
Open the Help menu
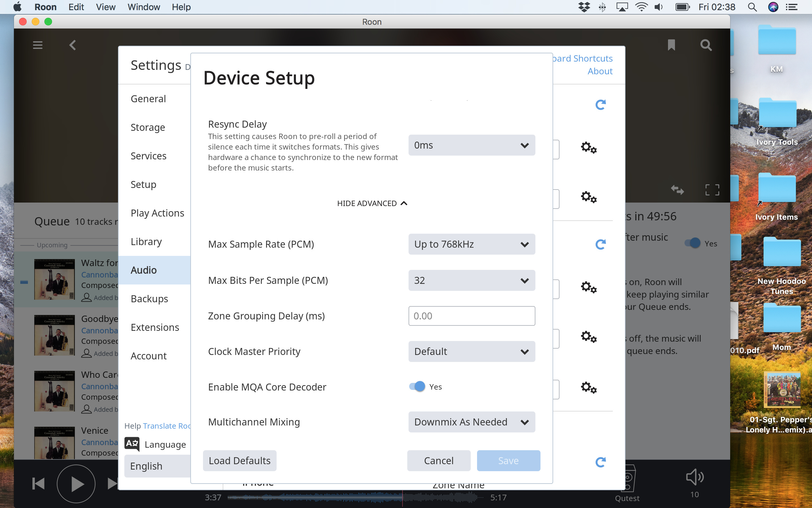coord(181,7)
